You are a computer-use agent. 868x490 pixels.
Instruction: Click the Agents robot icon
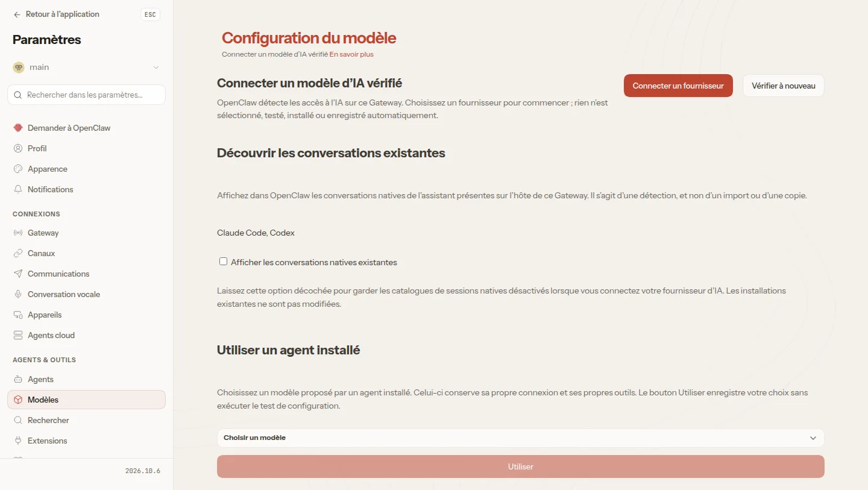tap(18, 379)
